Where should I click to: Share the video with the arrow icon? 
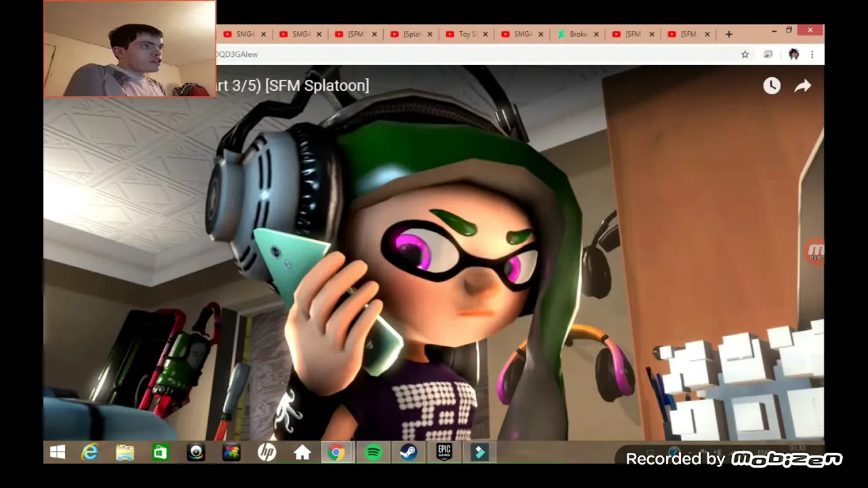[803, 85]
